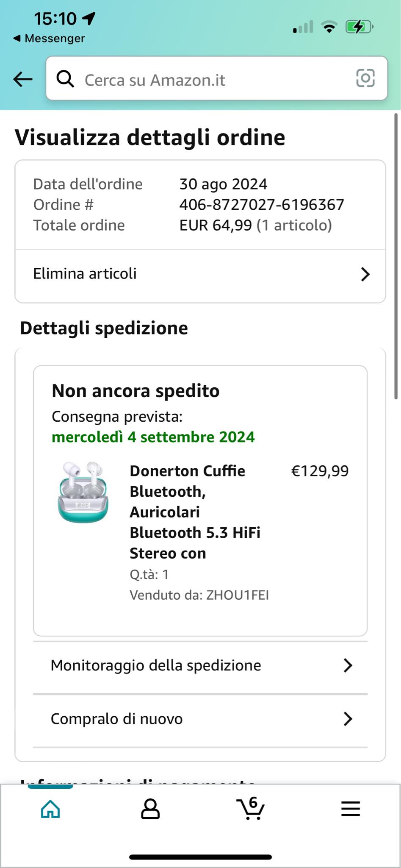
Task: Go to Home tab icon
Action: (50, 809)
